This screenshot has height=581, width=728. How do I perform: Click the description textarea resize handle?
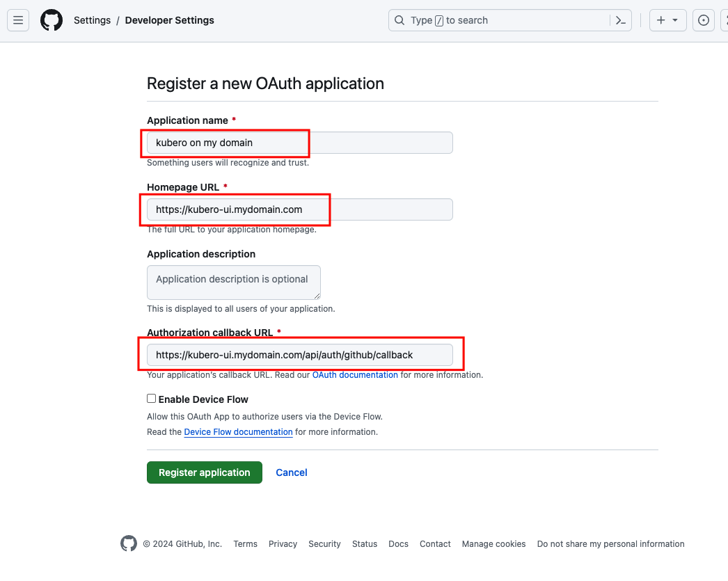click(x=317, y=296)
